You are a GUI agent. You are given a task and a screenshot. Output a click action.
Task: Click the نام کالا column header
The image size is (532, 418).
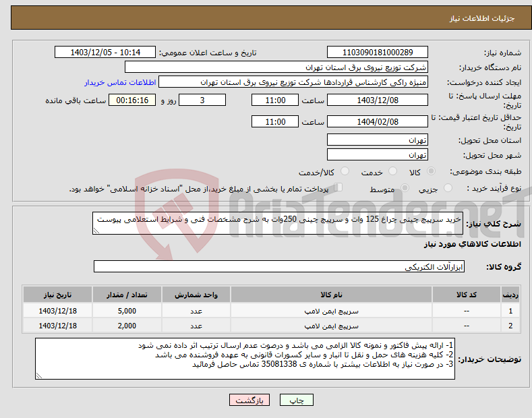click(331, 295)
